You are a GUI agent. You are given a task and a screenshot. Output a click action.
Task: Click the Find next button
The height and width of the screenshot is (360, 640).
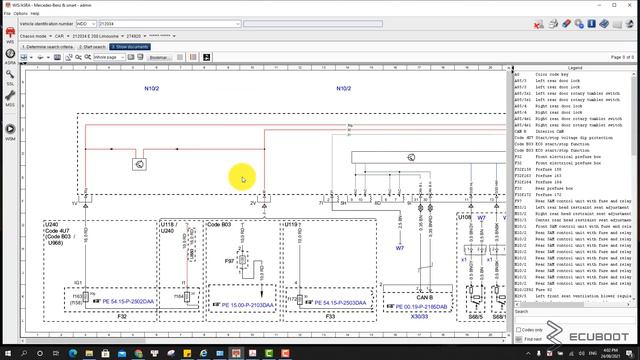coord(529,339)
